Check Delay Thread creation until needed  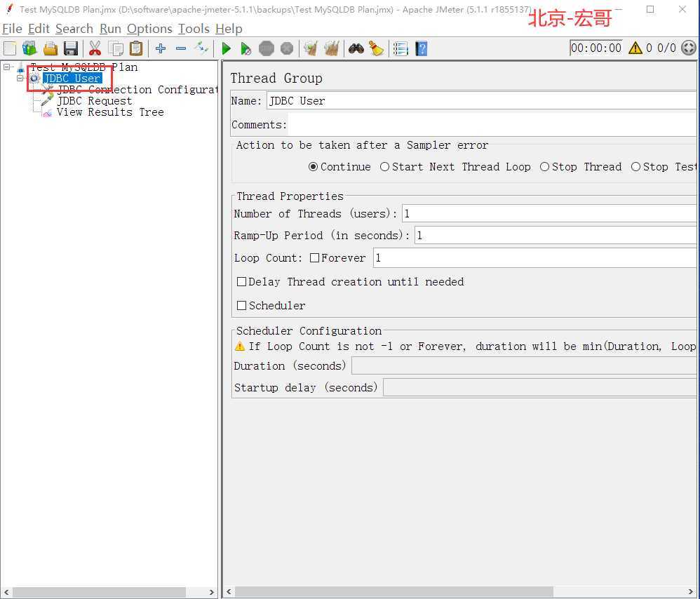(241, 282)
